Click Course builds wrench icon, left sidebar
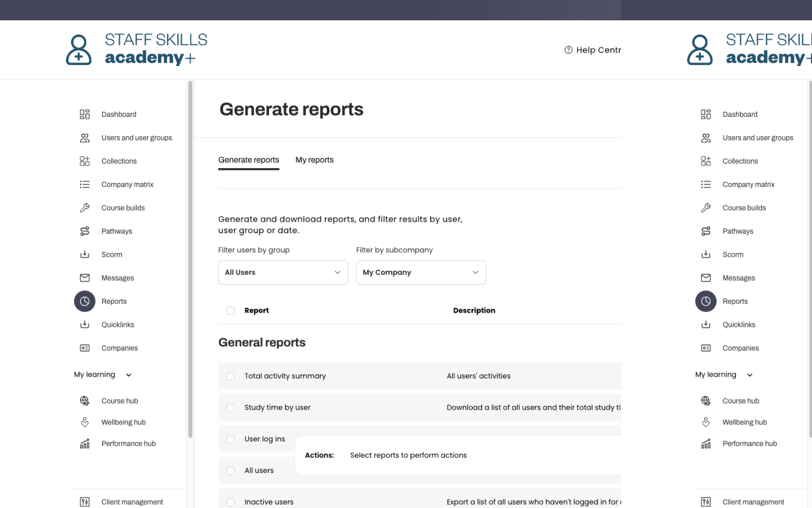Image resolution: width=812 pixels, height=508 pixels. 85,208
